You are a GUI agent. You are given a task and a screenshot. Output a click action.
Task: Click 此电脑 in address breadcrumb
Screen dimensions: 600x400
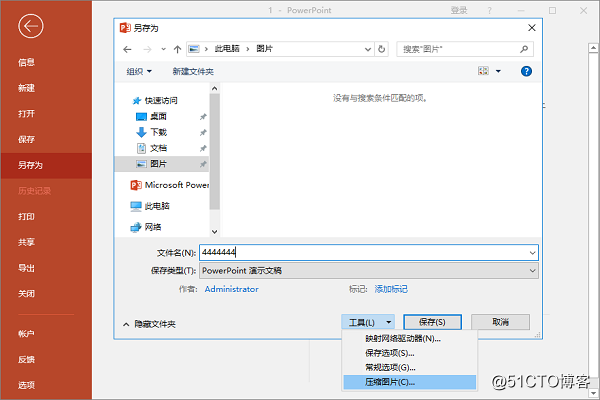pyautogui.click(x=227, y=49)
